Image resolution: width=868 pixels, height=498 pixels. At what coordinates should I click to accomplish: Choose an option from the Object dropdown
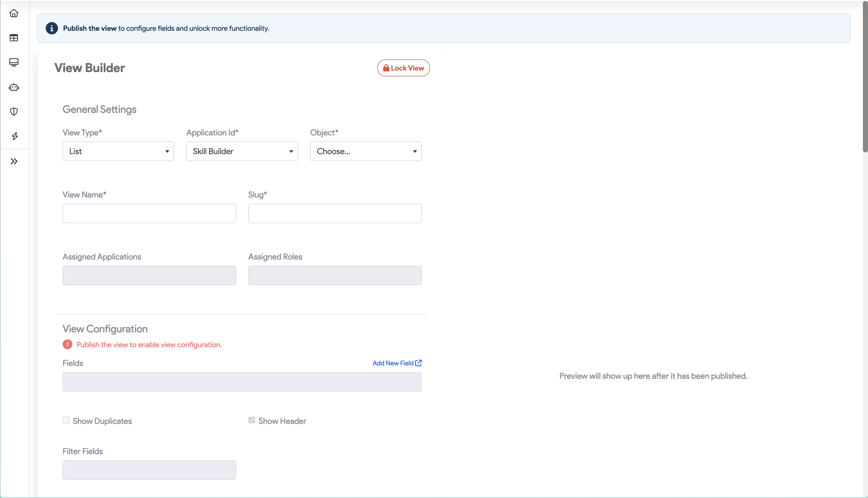coord(365,151)
